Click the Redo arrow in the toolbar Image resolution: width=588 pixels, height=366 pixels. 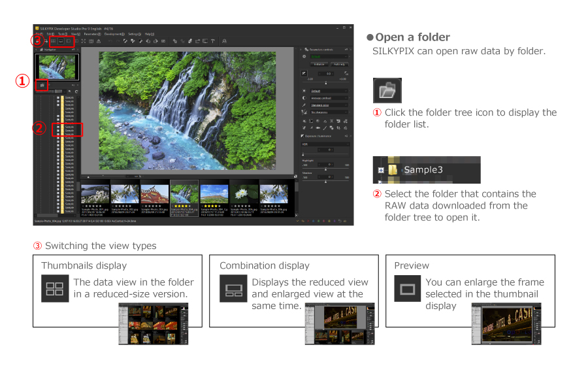coord(118,41)
